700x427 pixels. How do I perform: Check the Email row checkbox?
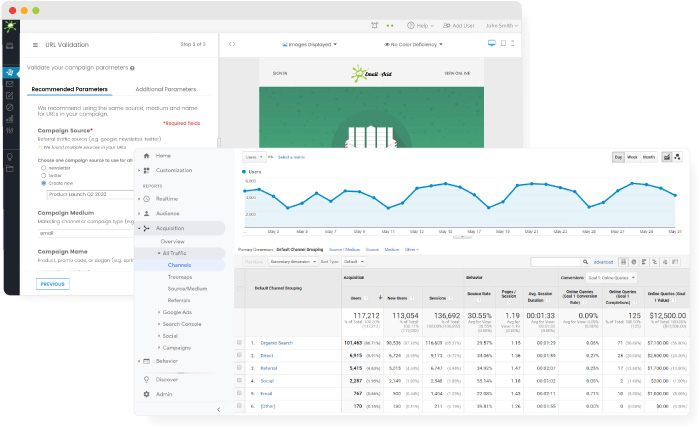pos(239,393)
